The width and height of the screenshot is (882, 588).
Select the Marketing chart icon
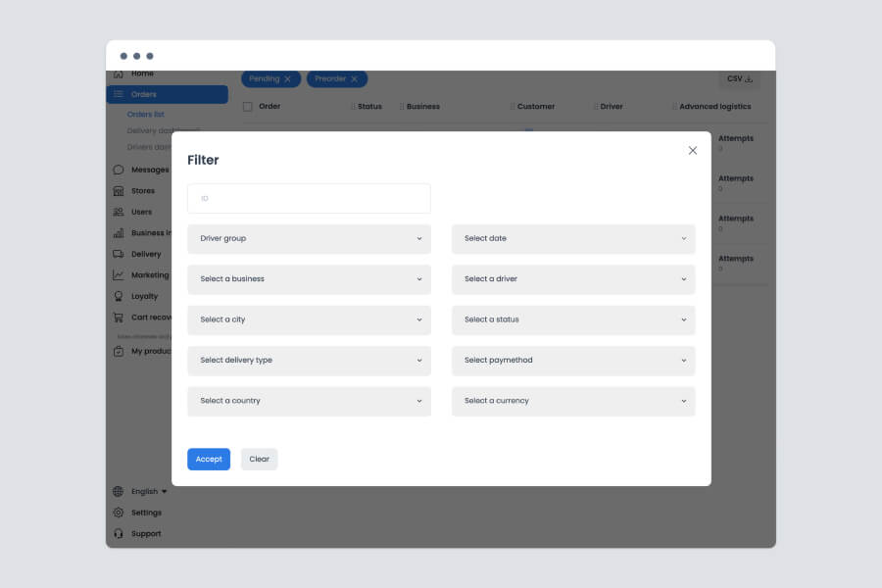[120, 274]
